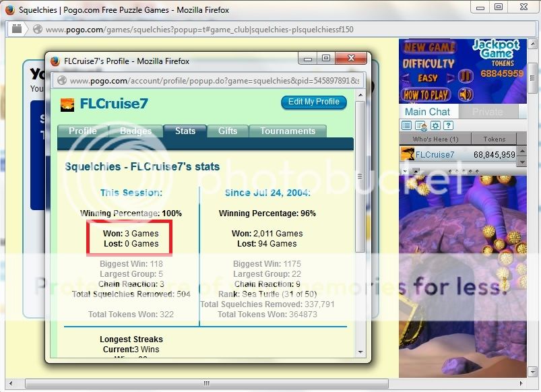Select the Main Chat tab
Image resolution: width=541 pixels, height=392 pixels.
(x=428, y=112)
